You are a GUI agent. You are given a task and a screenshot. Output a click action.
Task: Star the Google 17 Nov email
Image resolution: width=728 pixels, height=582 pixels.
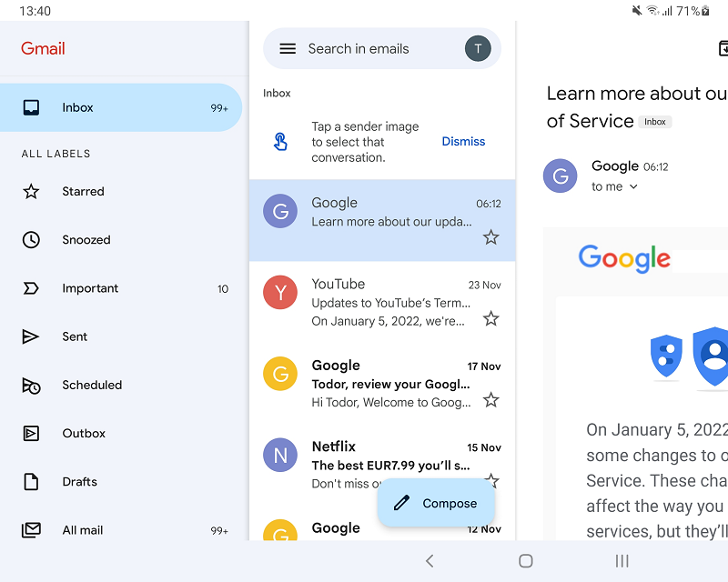[490, 400]
